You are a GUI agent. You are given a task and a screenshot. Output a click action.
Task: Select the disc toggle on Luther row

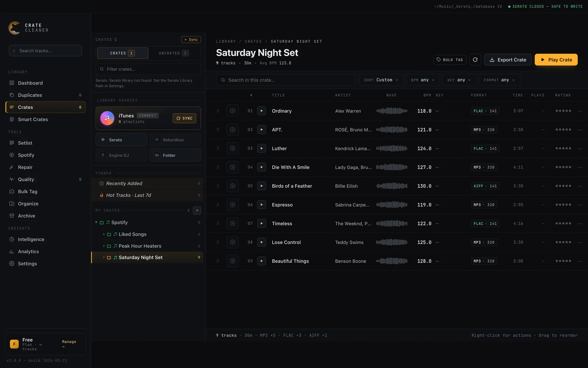(x=233, y=148)
